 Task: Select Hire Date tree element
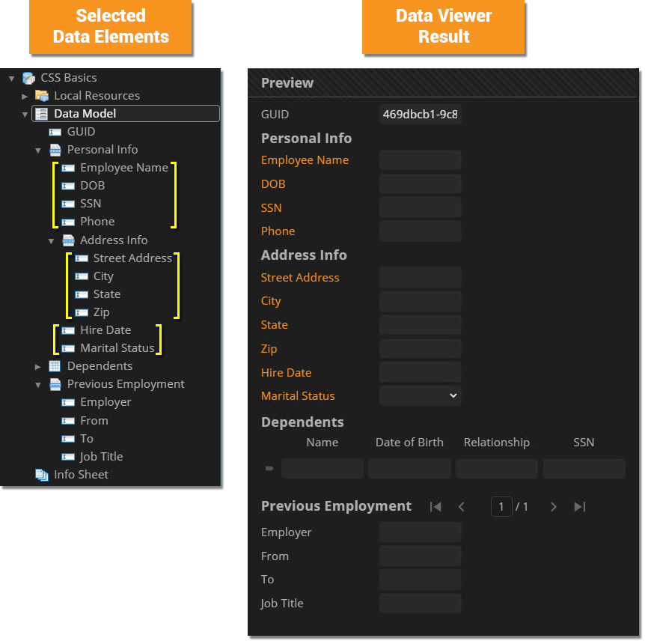click(105, 330)
